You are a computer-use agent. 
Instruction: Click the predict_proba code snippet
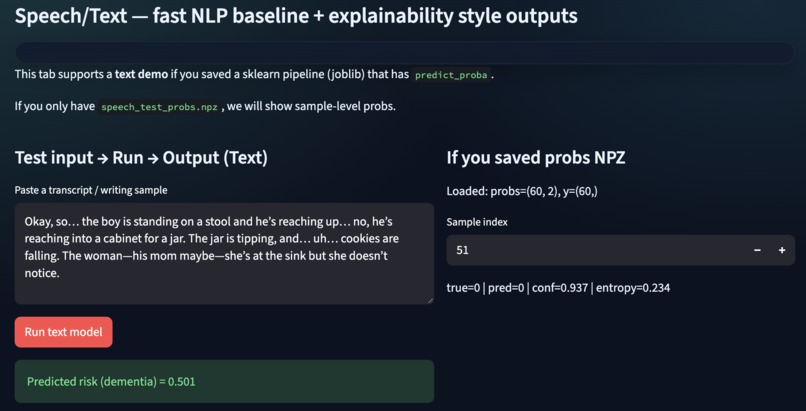(450, 75)
